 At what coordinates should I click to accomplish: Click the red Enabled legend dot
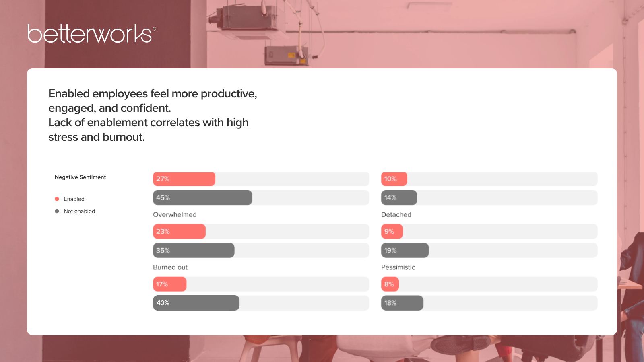point(57,199)
